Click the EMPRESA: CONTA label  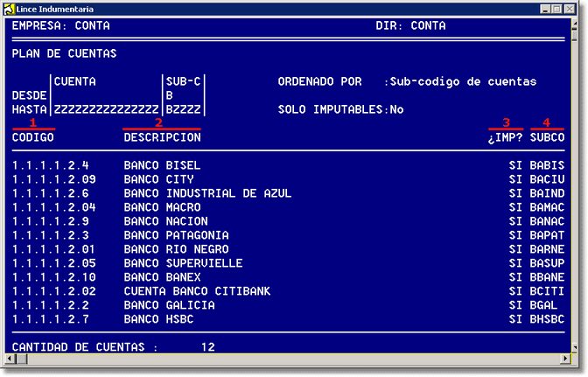[61, 26]
